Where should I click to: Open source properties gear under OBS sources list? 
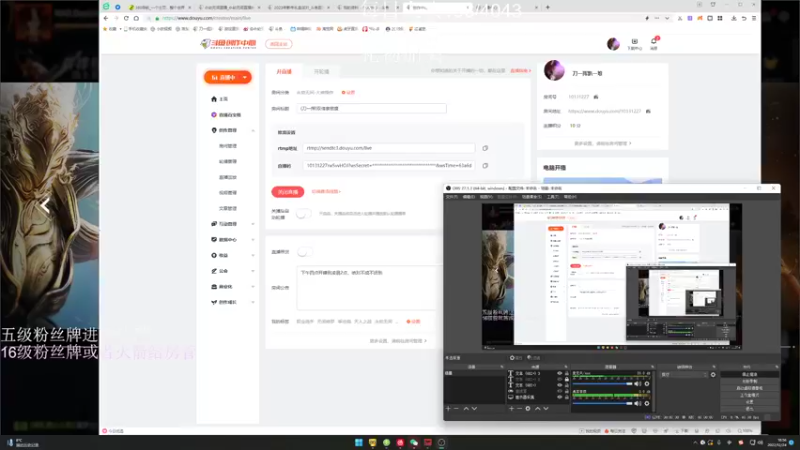[x=528, y=409]
